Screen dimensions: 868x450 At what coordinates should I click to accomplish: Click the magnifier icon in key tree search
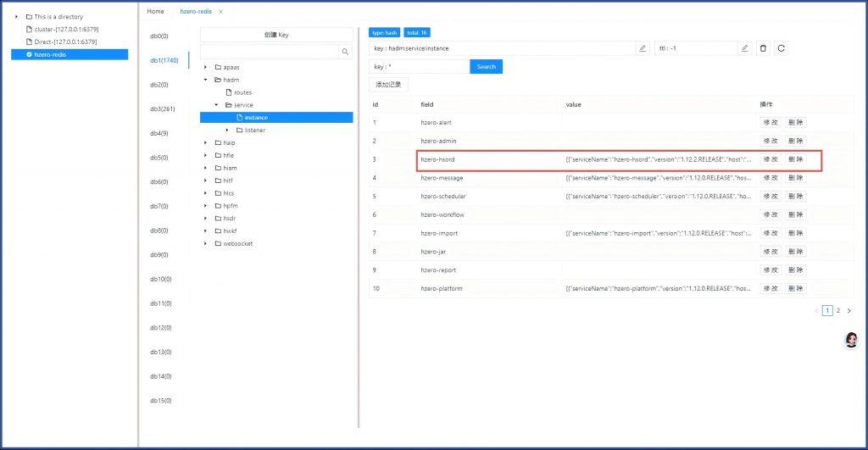click(x=345, y=52)
